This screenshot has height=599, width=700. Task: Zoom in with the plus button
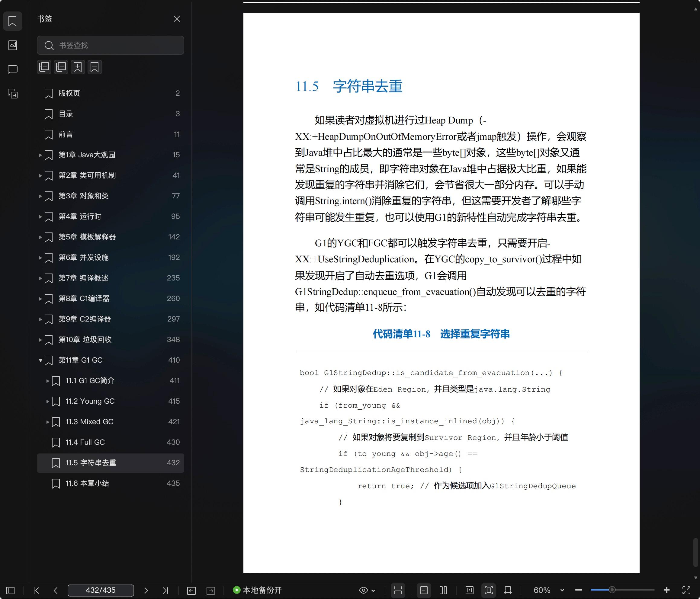tap(666, 590)
